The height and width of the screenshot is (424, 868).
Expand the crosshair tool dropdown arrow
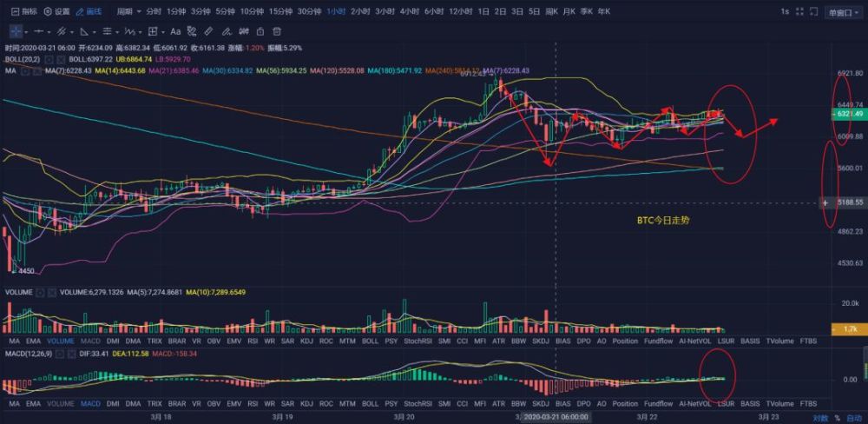click(26, 32)
